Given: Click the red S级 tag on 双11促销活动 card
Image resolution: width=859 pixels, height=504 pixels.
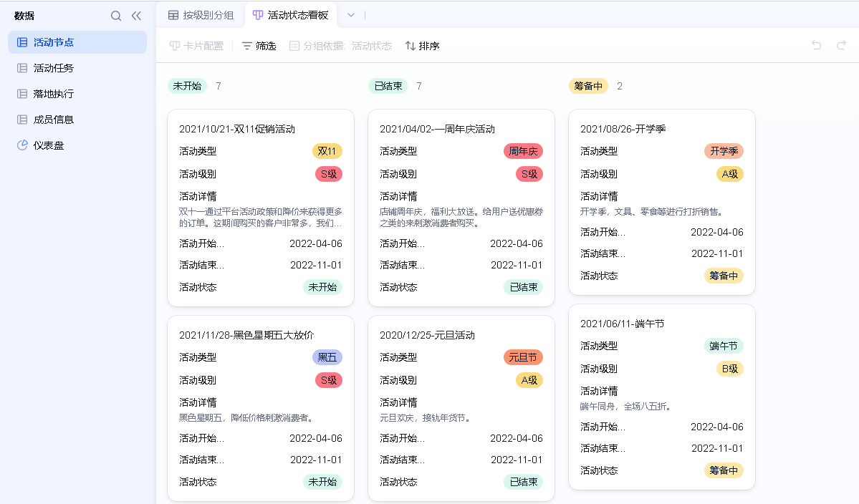Looking at the screenshot, I should tap(329, 174).
